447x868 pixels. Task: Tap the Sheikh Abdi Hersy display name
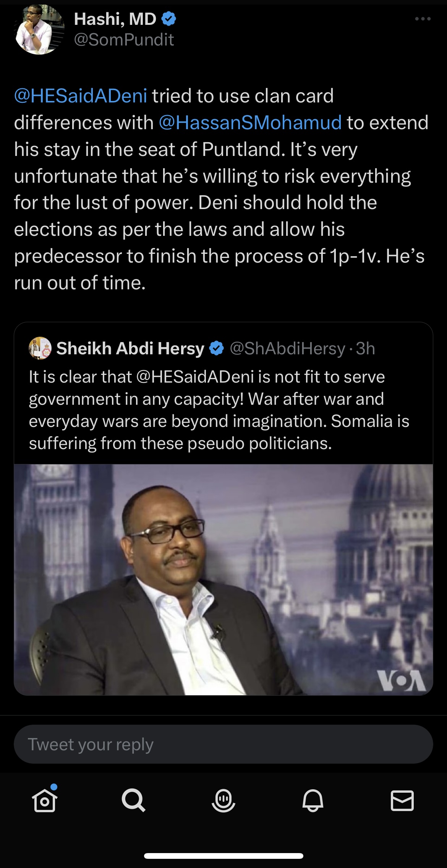coord(130,348)
